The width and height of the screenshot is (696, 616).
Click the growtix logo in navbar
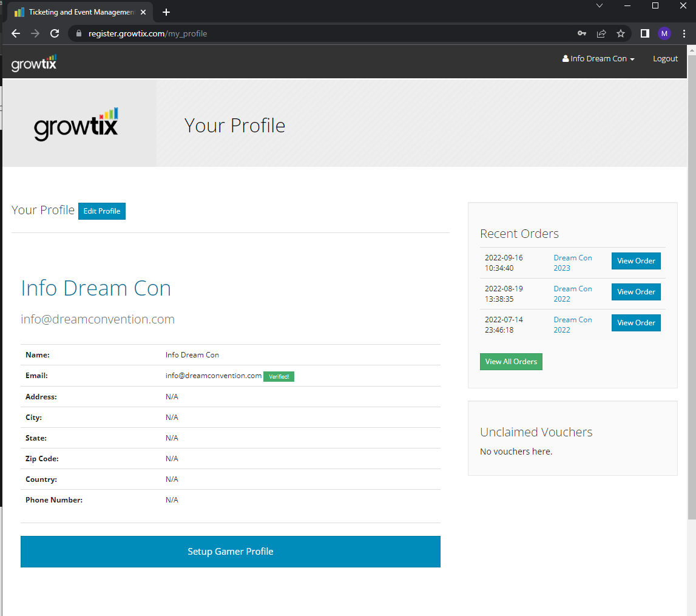(34, 62)
